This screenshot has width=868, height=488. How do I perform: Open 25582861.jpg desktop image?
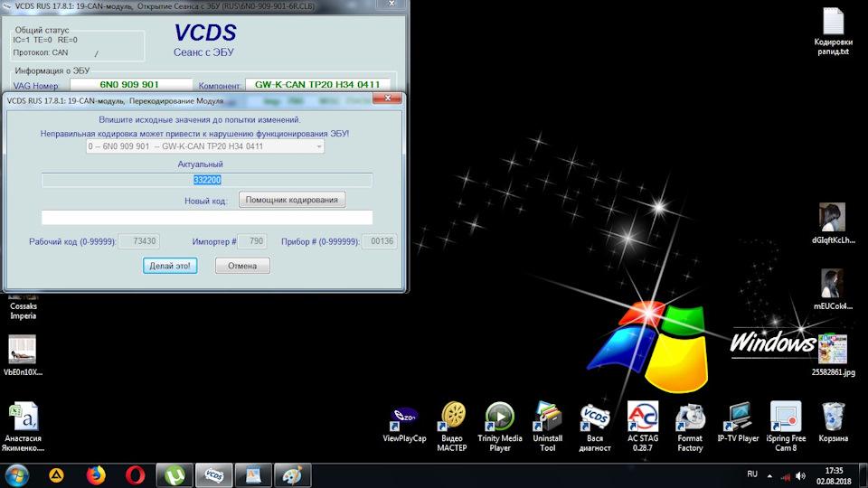pyautogui.click(x=833, y=354)
